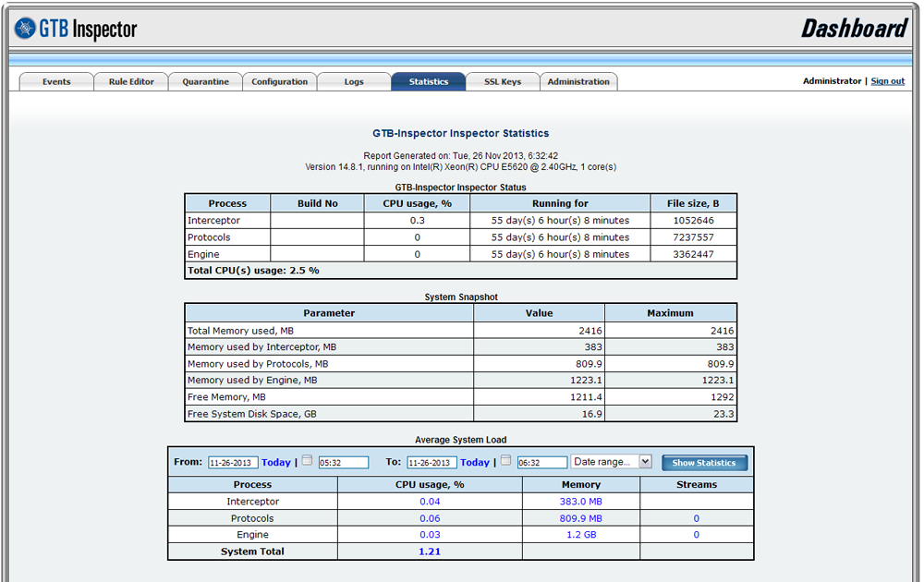This screenshot has height=582, width=924.
Task: Open the SSL Keys tab
Action: click(x=503, y=82)
